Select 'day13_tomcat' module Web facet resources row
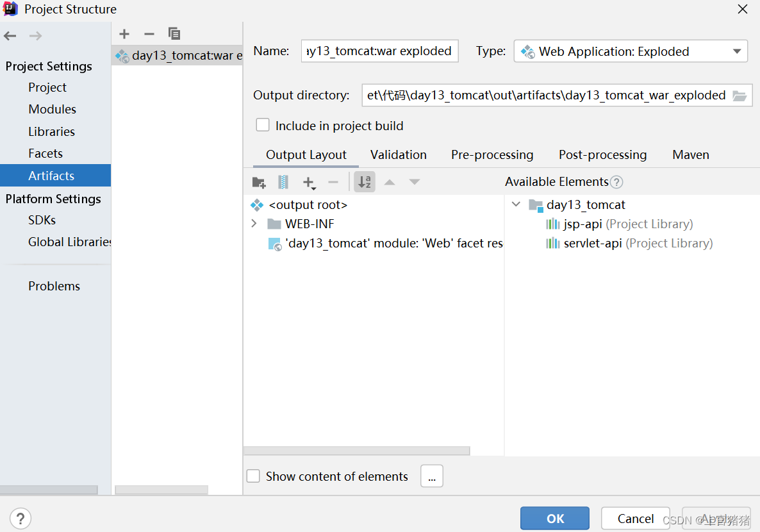Image resolution: width=760 pixels, height=532 pixels. click(x=385, y=243)
